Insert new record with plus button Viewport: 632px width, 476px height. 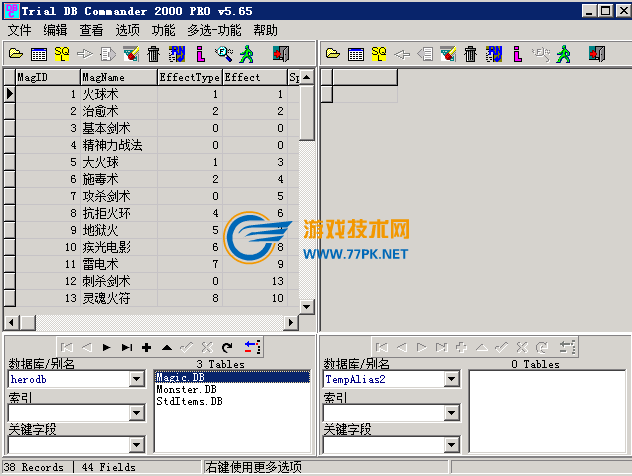click(x=147, y=347)
